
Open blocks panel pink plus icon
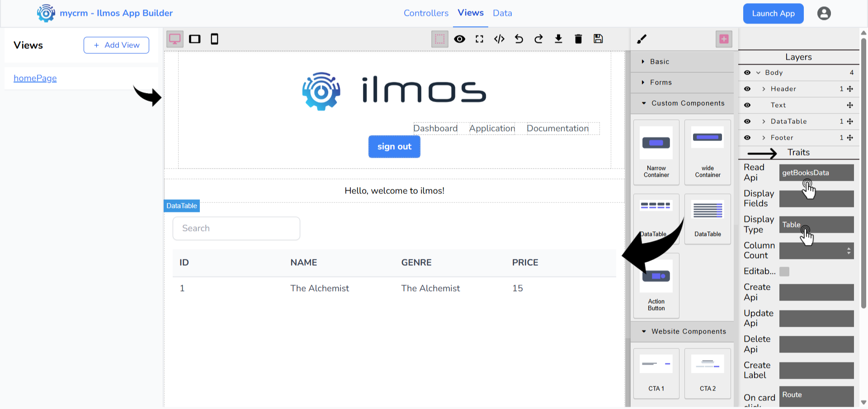coord(724,39)
